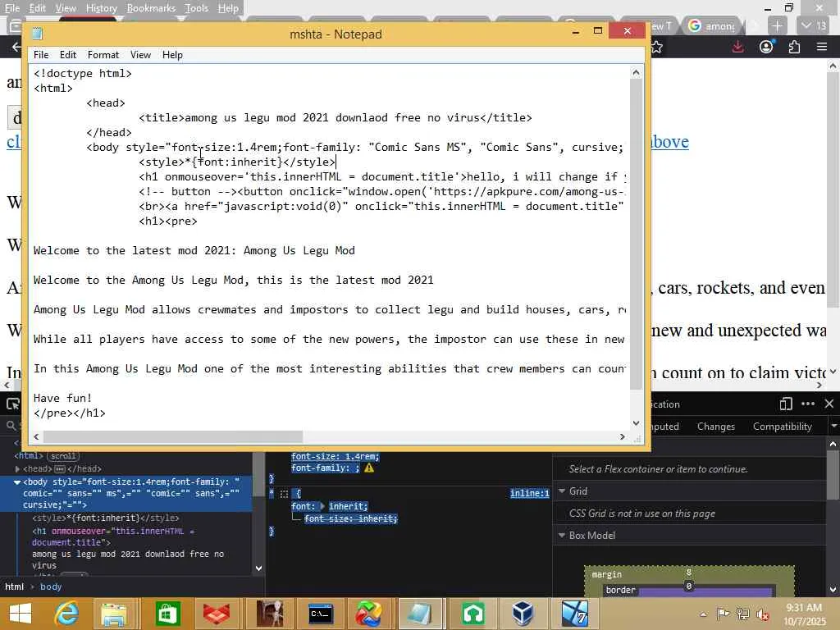
Task: Show hidden system tray icons arrow
Action: (703, 614)
